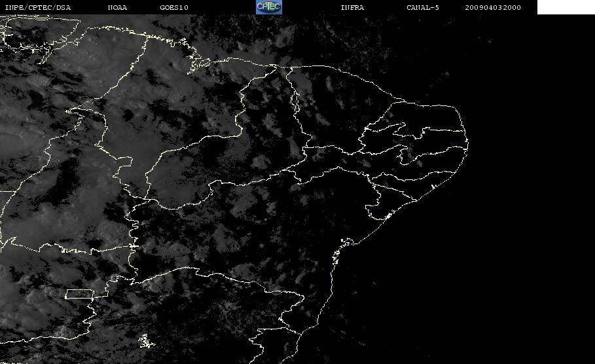Select the CANAL-5 channel label
This screenshot has width=595, height=364.
pyautogui.click(x=423, y=7)
